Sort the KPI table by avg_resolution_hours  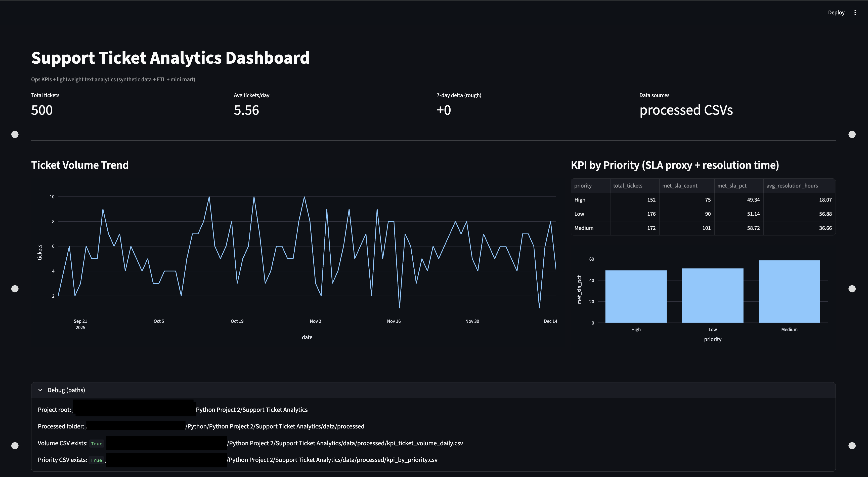pyautogui.click(x=792, y=185)
